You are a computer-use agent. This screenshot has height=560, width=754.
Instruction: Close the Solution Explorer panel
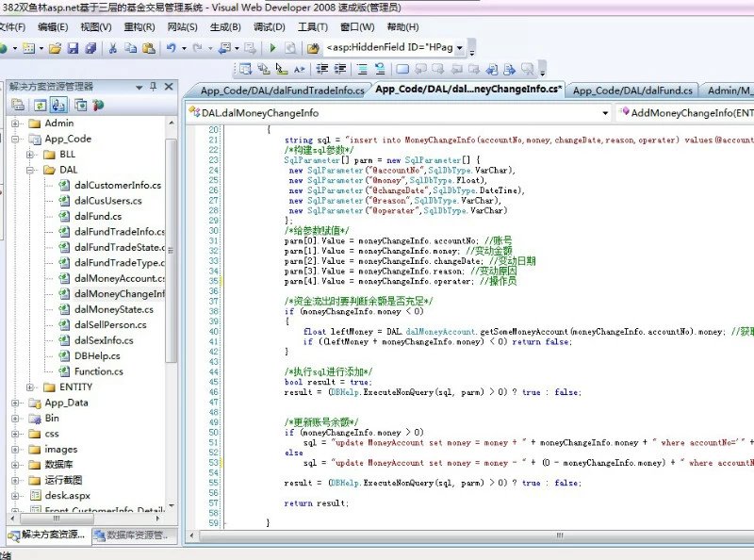(169, 87)
